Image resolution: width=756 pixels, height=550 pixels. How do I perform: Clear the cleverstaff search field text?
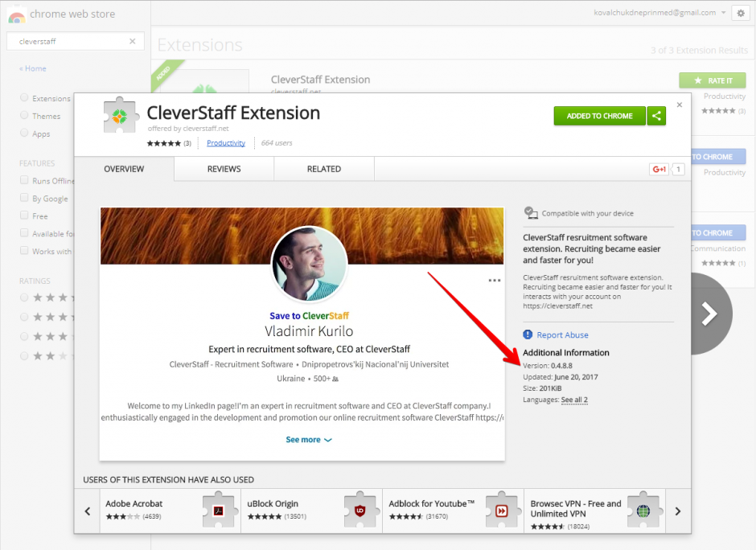(133, 41)
